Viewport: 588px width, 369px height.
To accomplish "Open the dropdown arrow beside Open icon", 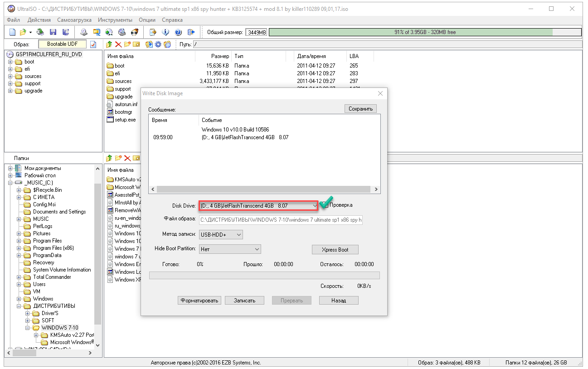I will pyautogui.click(x=30, y=32).
